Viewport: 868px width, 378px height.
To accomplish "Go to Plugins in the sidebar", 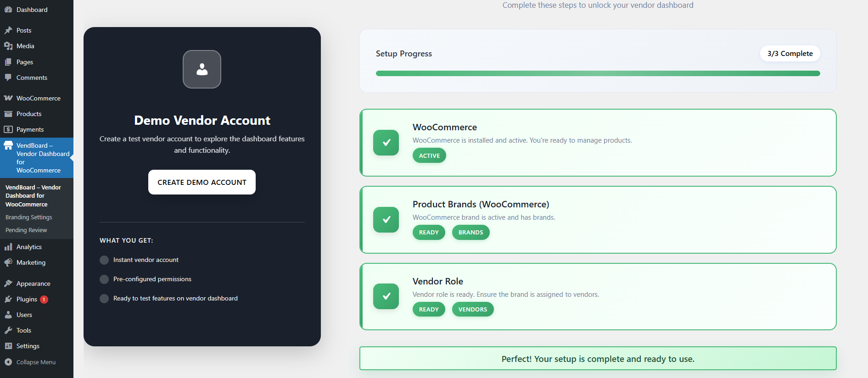I will [37, 299].
